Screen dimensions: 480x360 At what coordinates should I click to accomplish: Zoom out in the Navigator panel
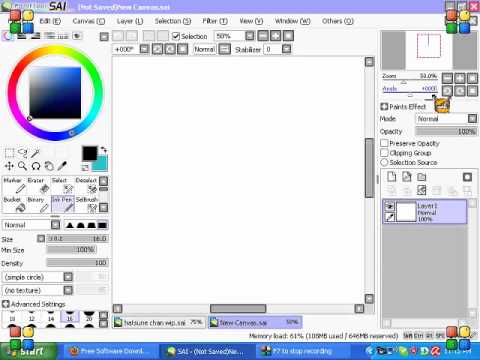447,78
